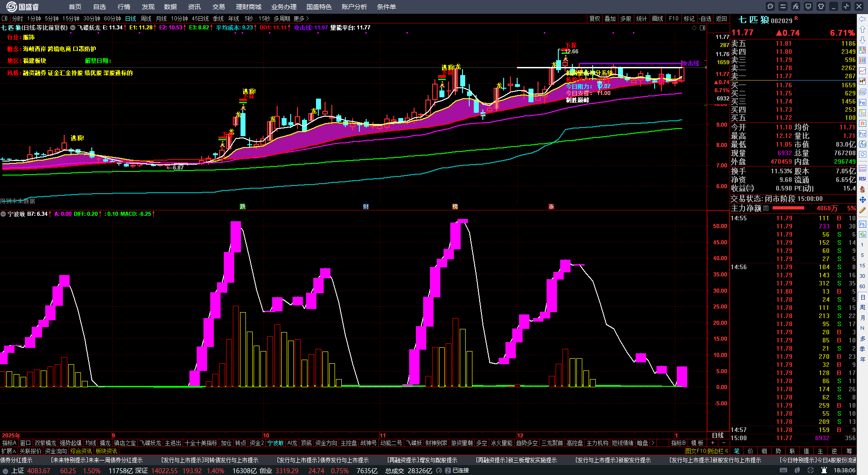Open the 交易 menu
The height and width of the screenshot is (475, 868).
point(219,7)
